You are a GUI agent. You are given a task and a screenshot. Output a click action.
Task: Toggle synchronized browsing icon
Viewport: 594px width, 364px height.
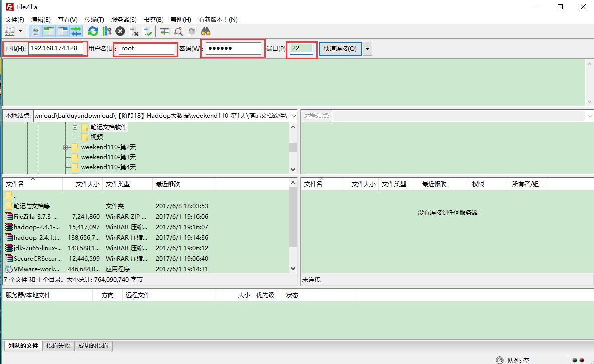(192, 32)
